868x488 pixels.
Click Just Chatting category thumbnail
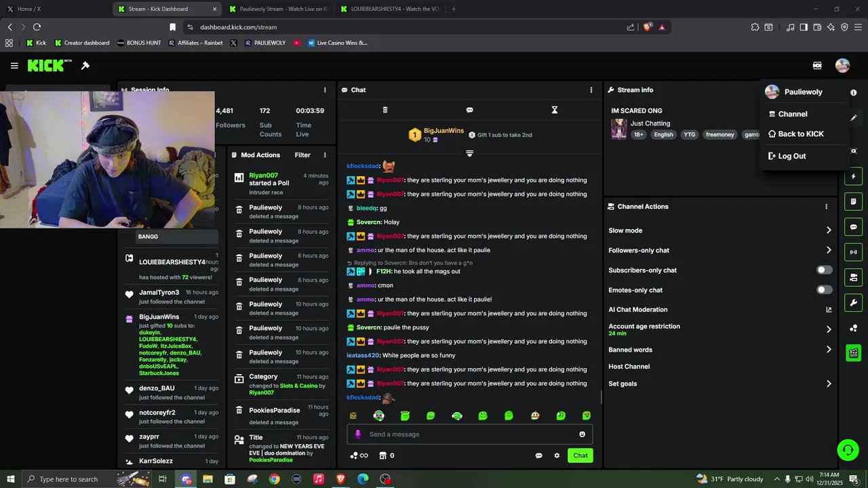[618, 129]
